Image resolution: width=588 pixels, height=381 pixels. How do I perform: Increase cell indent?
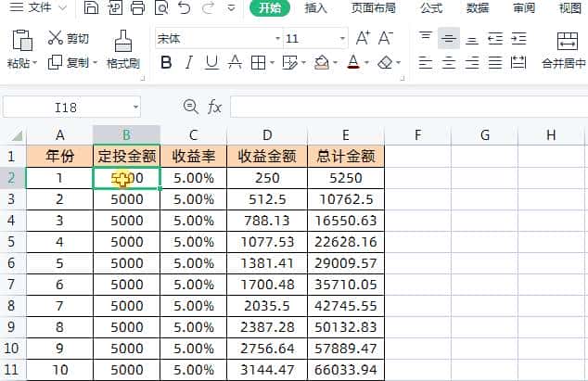(518, 38)
